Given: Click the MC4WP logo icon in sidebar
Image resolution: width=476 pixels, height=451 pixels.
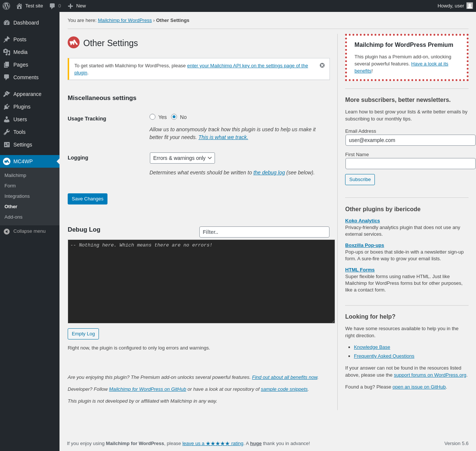Looking at the screenshot, I should [x=7, y=161].
